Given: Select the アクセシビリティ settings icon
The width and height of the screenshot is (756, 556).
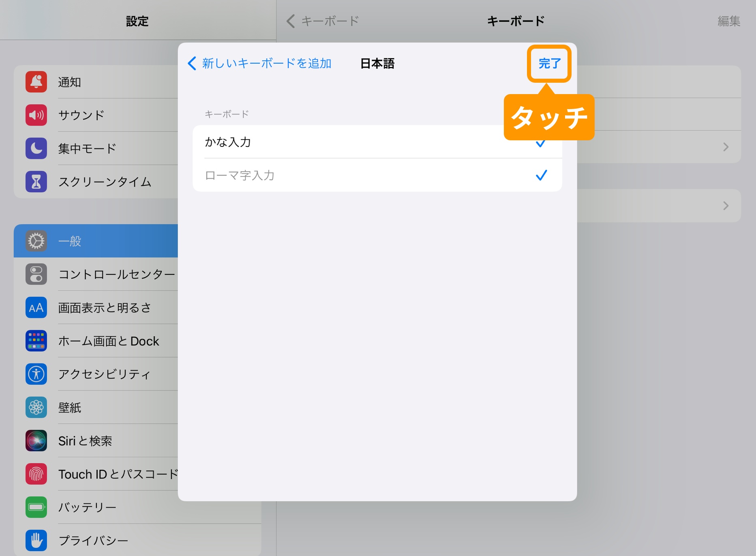Looking at the screenshot, I should [36, 374].
